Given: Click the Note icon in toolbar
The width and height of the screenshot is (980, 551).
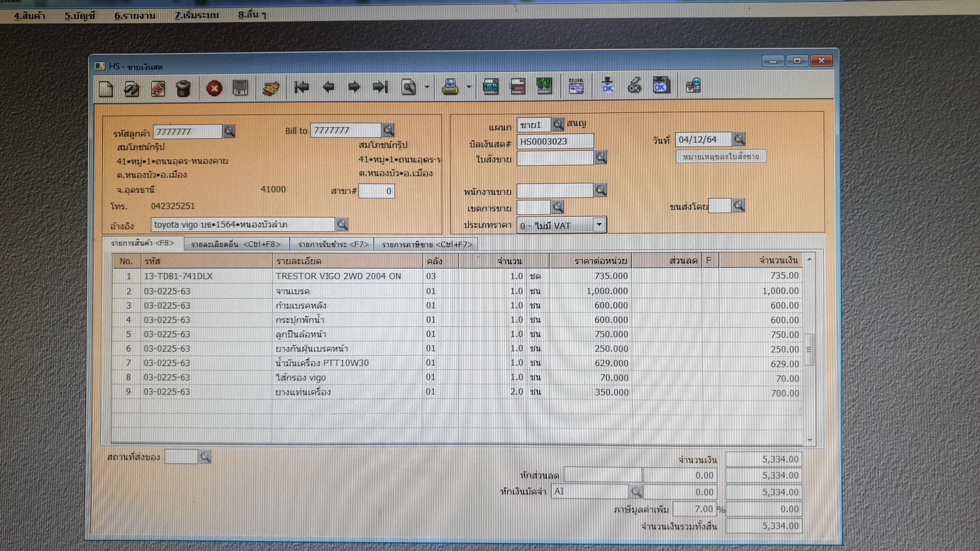Looking at the screenshot, I should pos(490,86).
